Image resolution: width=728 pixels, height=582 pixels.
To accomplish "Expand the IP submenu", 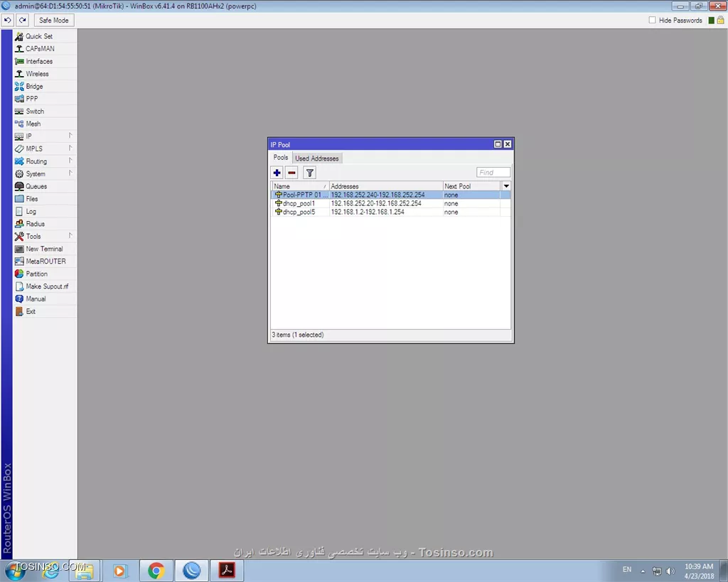I will tap(45, 136).
